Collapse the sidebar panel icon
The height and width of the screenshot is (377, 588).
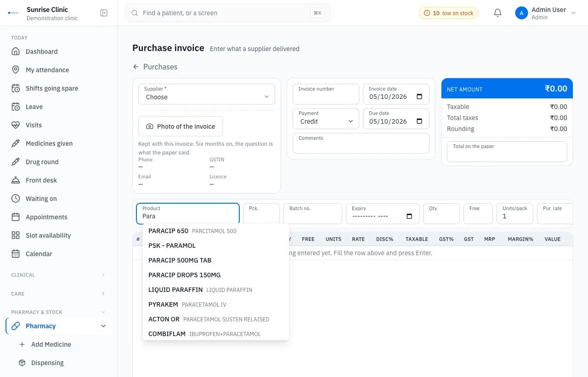point(104,13)
